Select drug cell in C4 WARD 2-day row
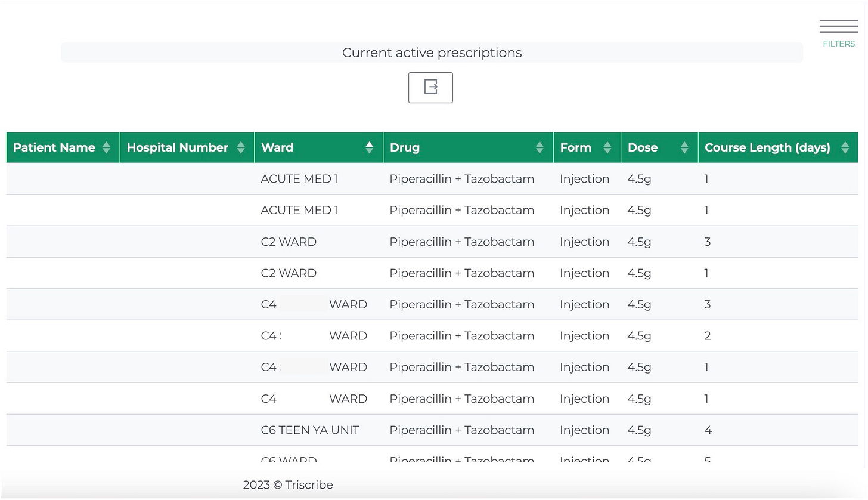The height and width of the screenshot is (500, 868). (462, 336)
